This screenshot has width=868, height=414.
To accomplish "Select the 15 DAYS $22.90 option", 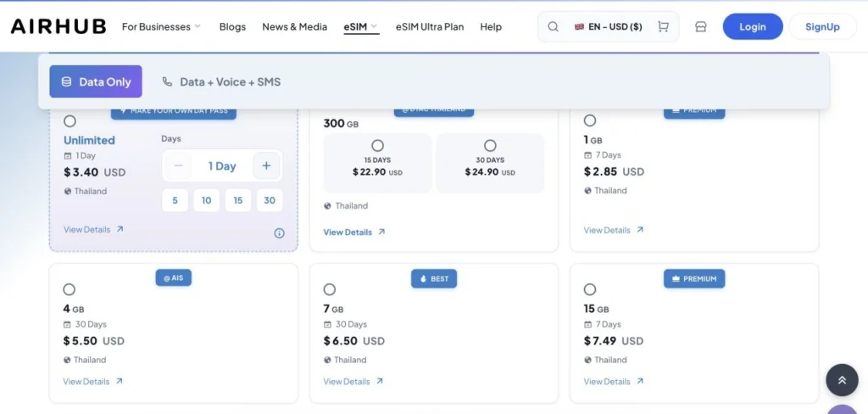I will [377, 163].
